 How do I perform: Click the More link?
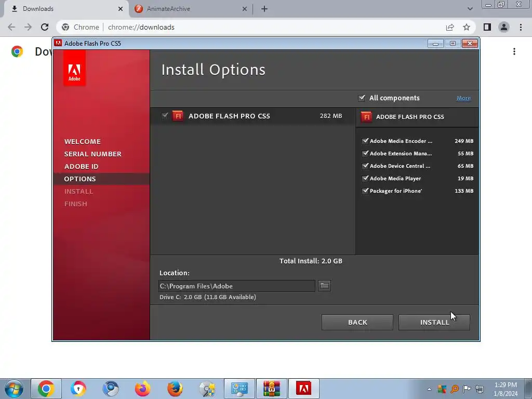(463, 98)
